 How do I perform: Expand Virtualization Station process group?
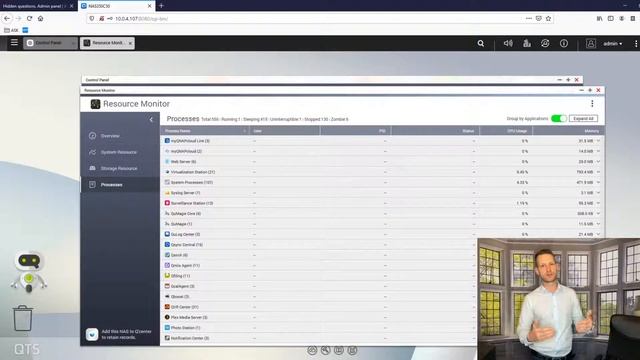[x=598, y=172]
